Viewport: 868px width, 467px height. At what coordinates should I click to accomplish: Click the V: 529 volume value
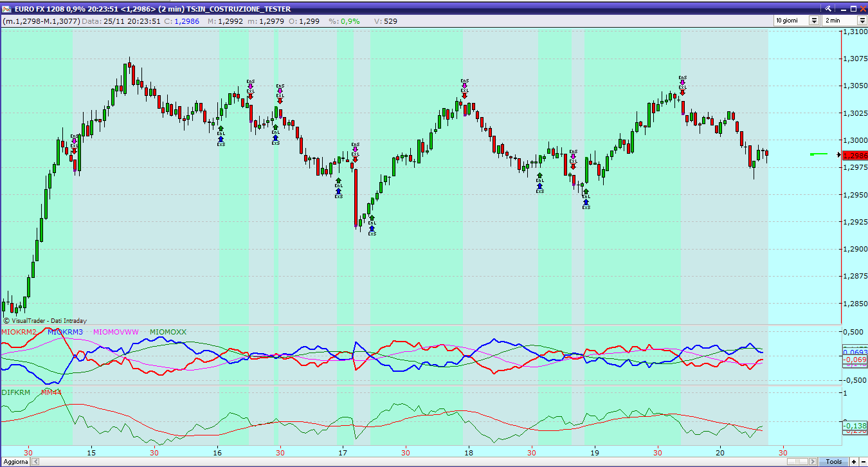click(x=386, y=21)
